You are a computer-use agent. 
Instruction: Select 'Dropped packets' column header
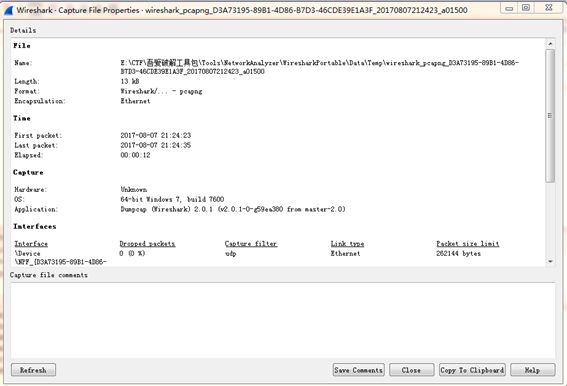[x=147, y=243]
